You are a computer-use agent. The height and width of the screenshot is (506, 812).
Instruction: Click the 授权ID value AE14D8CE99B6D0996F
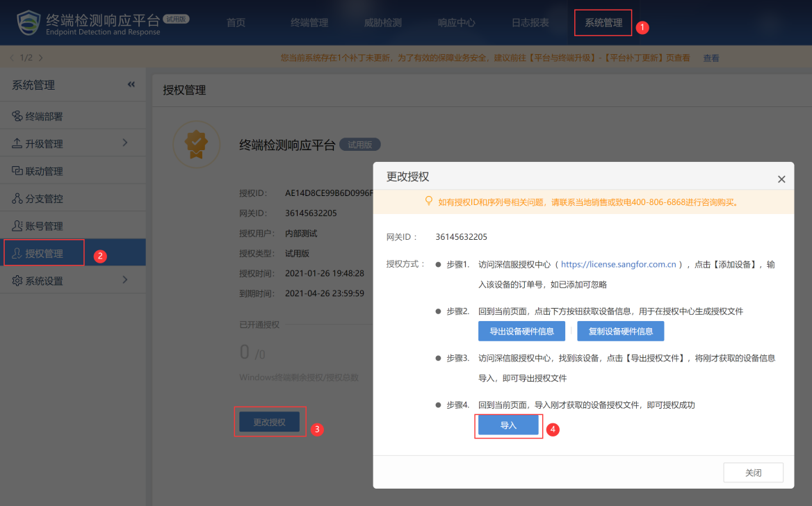[x=329, y=193]
